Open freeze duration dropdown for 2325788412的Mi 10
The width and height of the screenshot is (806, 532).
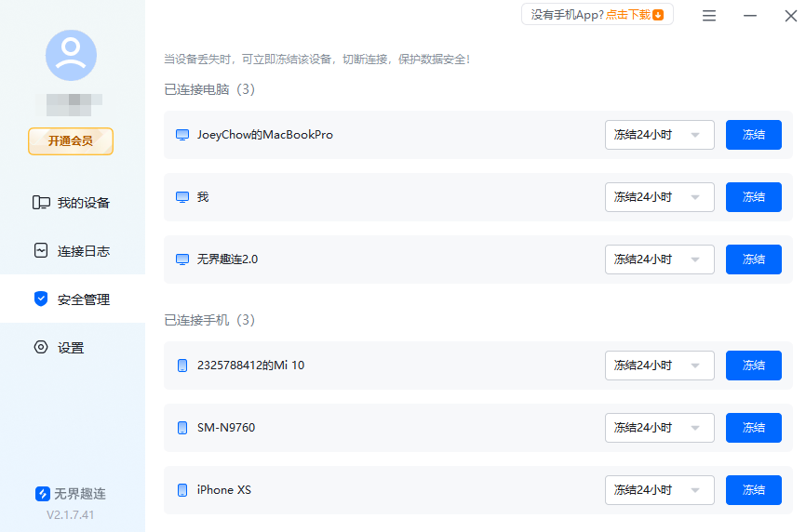coord(660,366)
